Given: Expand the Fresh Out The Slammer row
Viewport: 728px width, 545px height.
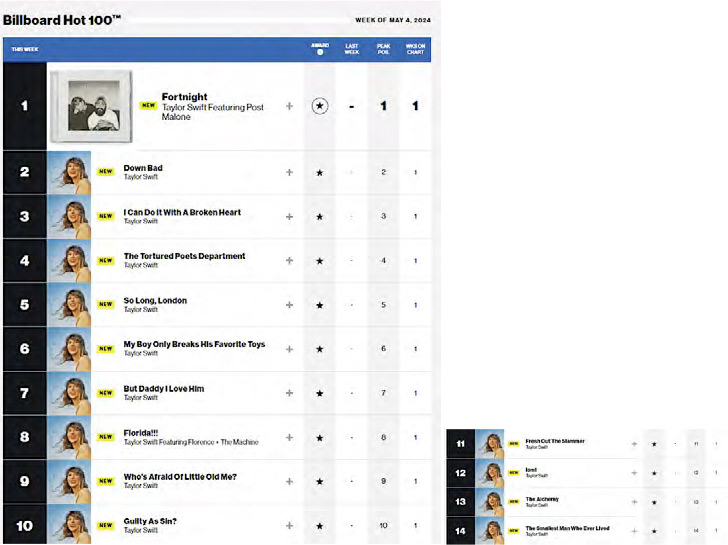Looking at the screenshot, I should pos(634,444).
